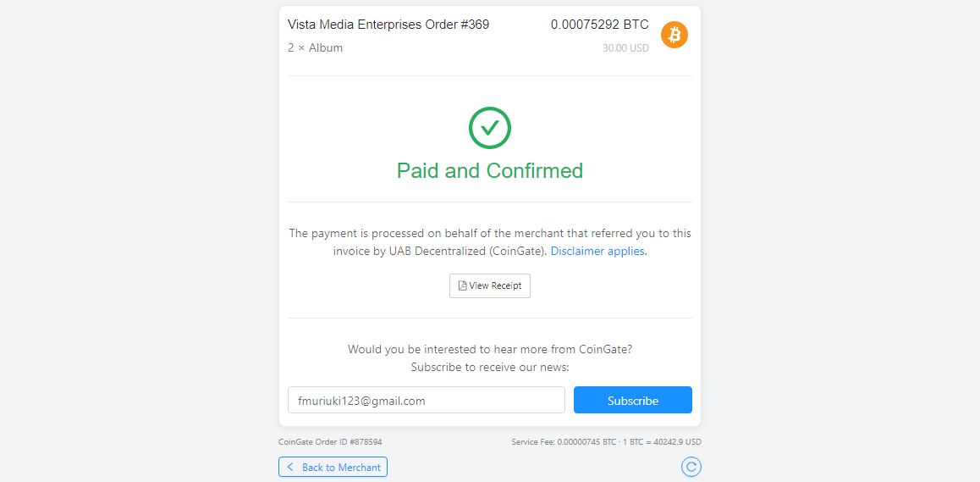980x482 pixels.
Task: Click the green confirmation checkmark circle
Action: click(x=490, y=128)
